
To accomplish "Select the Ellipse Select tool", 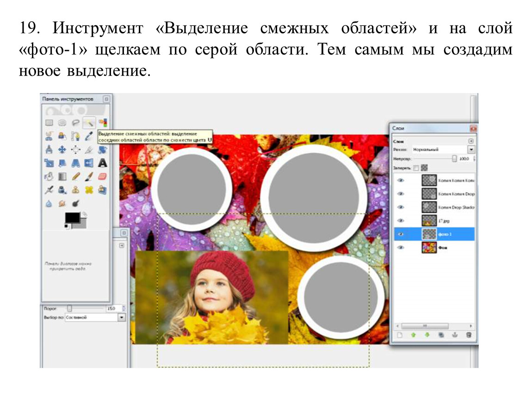I will click(x=62, y=123).
